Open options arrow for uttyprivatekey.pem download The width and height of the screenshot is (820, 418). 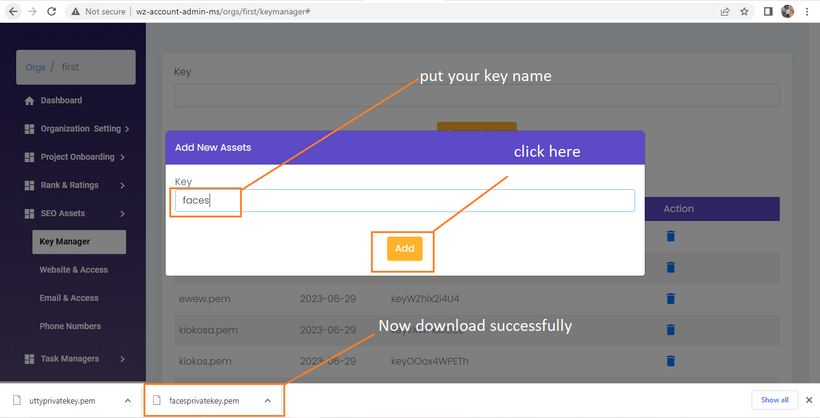pos(127,401)
